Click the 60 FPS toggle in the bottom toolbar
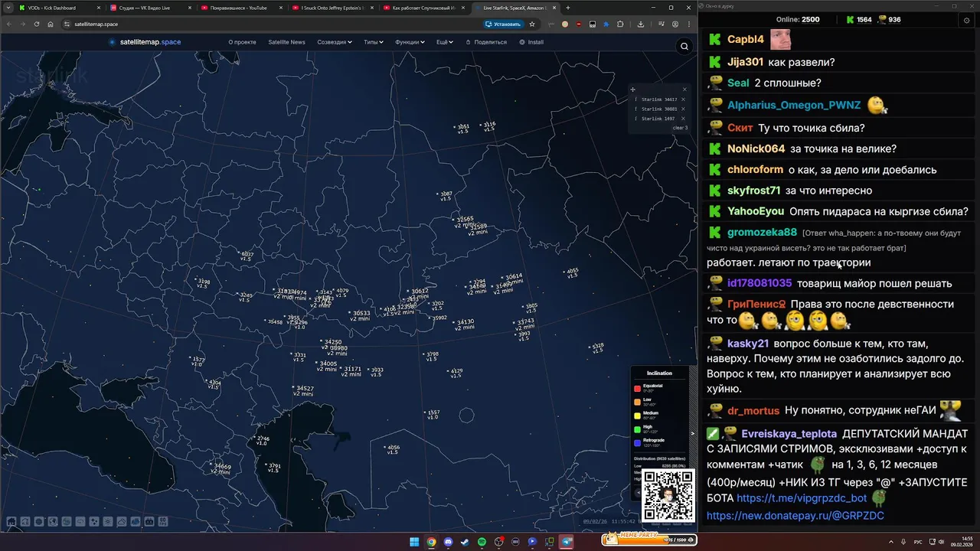 [x=163, y=522]
